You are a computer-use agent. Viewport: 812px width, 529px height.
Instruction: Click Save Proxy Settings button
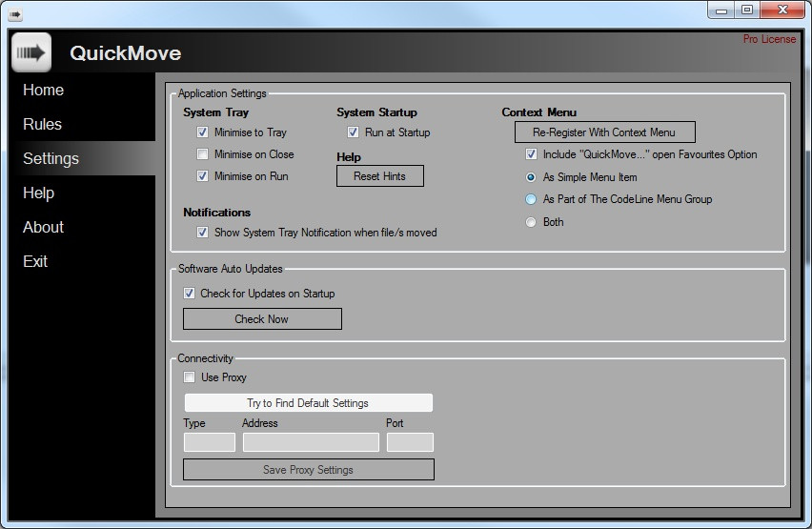309,469
